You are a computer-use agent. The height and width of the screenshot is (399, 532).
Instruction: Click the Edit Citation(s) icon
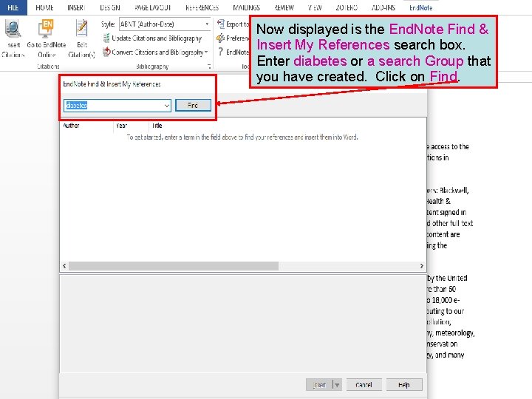click(x=81, y=38)
